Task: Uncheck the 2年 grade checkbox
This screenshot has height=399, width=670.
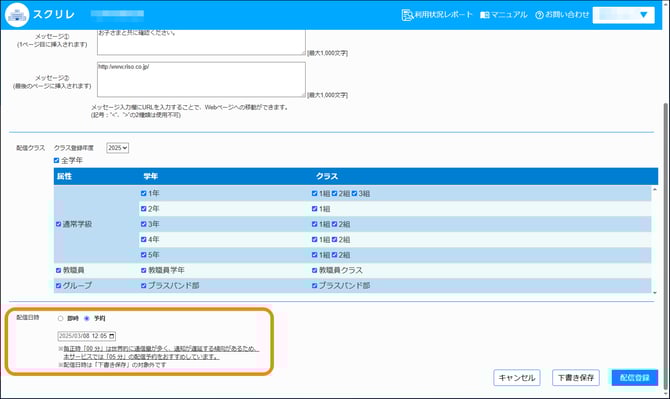Action: pyautogui.click(x=144, y=208)
